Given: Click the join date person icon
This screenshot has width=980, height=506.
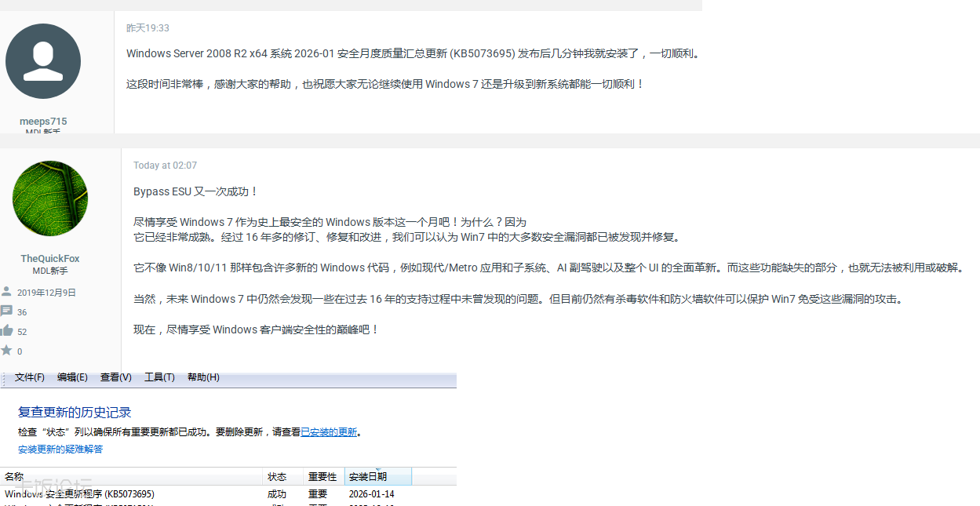Looking at the screenshot, I should [6, 292].
